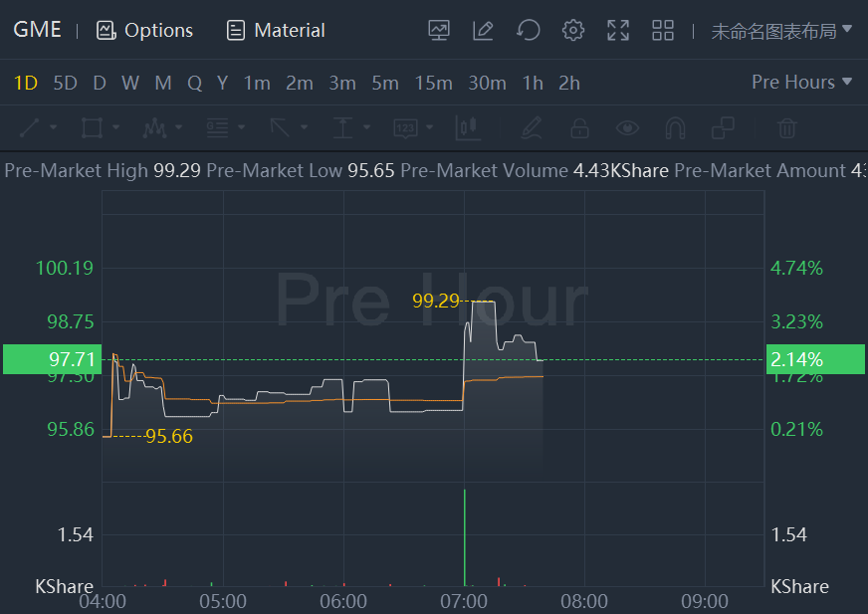The image size is (868, 614).
Task: Open the multi-chart grid layout icon
Action: click(x=663, y=30)
